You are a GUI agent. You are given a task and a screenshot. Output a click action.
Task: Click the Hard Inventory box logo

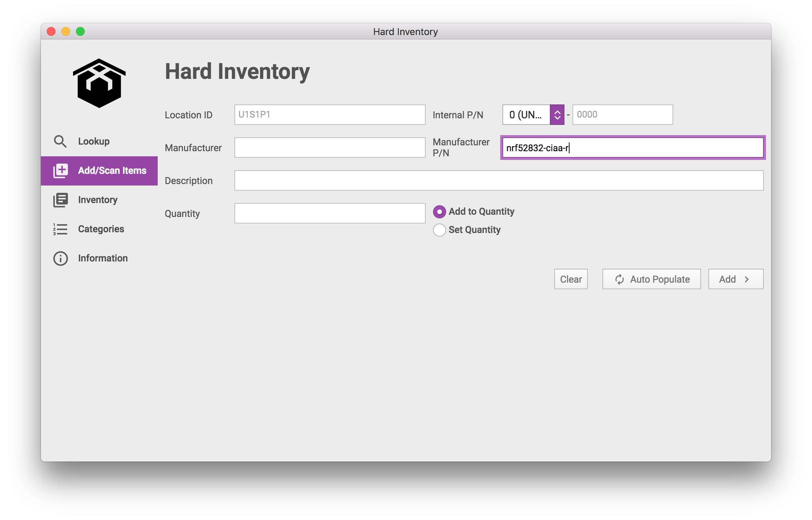99,83
